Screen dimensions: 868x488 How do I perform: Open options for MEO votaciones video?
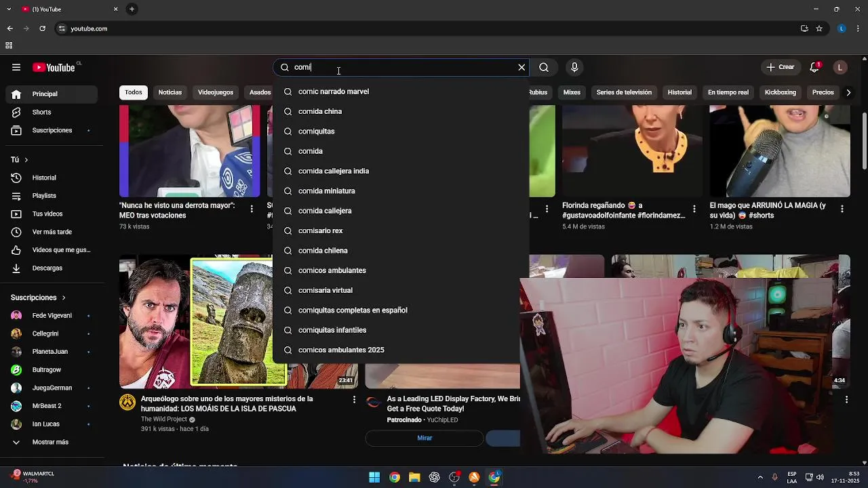point(252,209)
